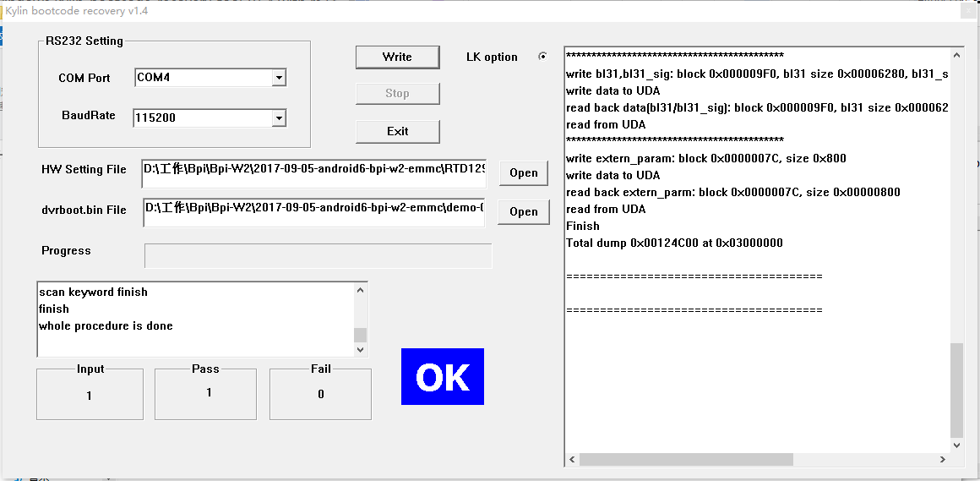This screenshot has height=481, width=980.
Task: Click the dvrboot.bin File path field
Action: click(314, 211)
